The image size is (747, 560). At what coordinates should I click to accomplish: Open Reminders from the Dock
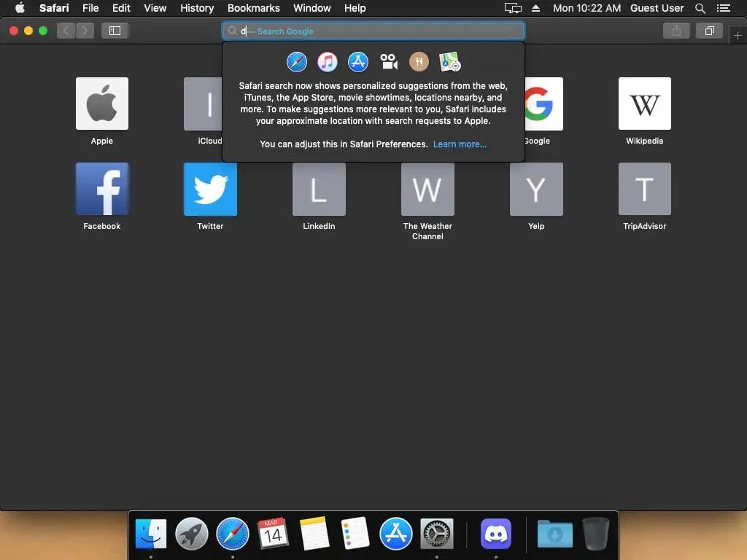coord(355,533)
